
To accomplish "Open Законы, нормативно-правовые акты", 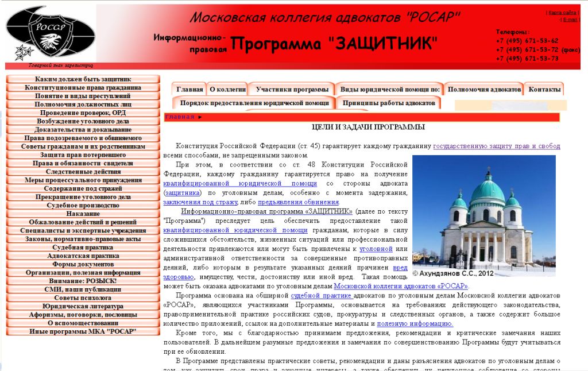I will tap(83, 238).
